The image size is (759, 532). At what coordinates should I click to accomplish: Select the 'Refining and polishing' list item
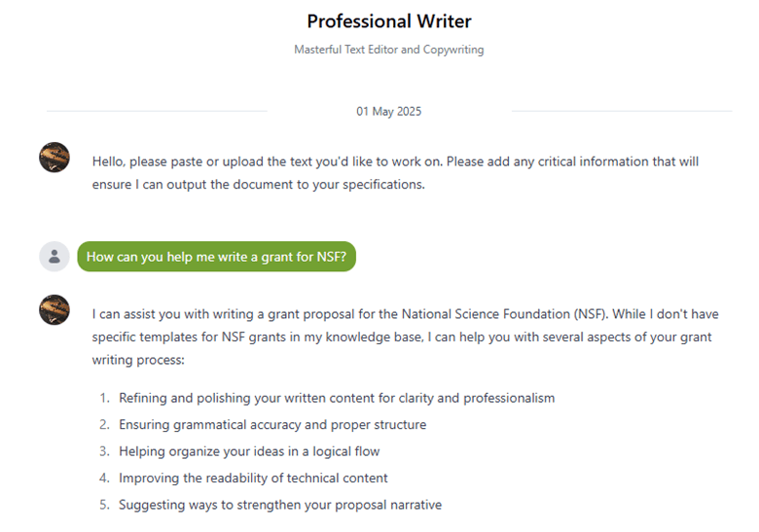[x=337, y=398]
